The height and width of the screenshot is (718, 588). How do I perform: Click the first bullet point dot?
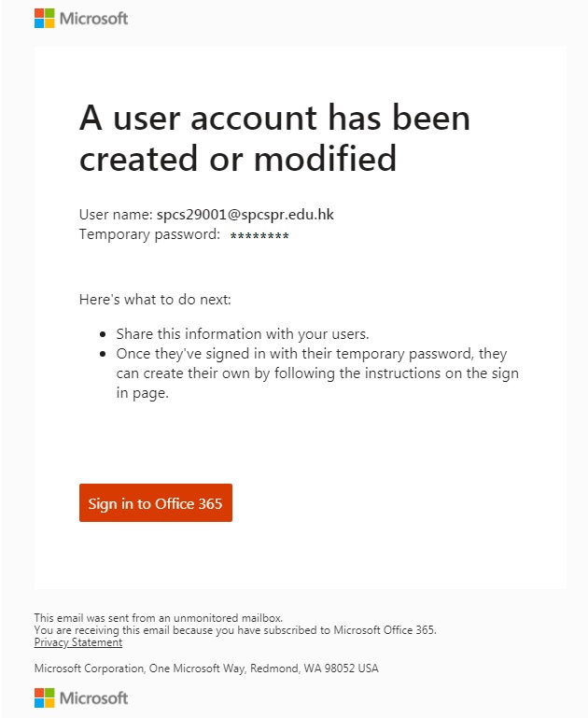point(103,334)
